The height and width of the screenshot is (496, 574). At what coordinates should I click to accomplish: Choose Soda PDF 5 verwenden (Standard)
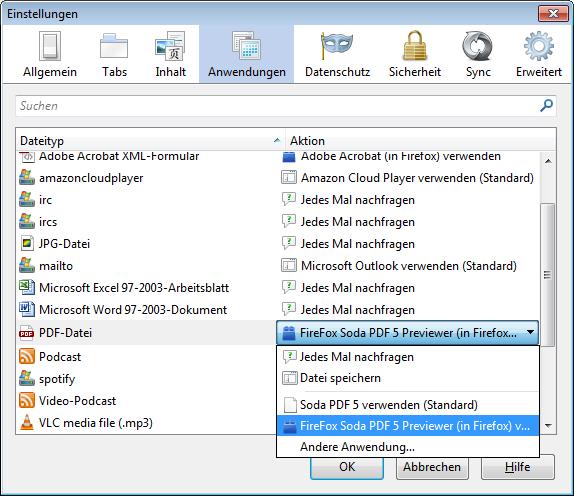[408, 405]
